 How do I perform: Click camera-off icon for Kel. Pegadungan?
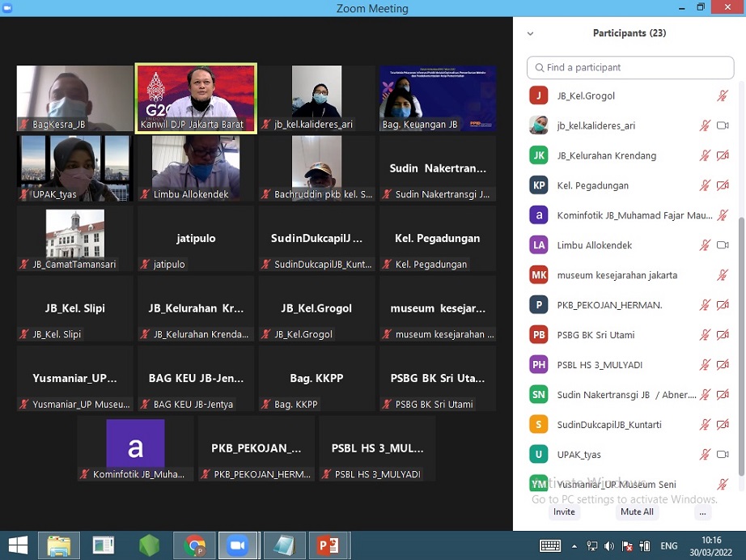(723, 185)
